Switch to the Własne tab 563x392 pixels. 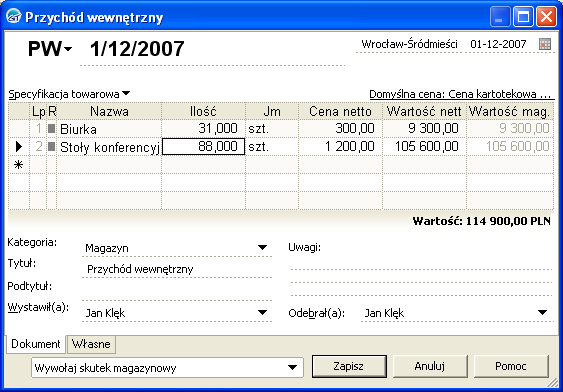tap(91, 344)
